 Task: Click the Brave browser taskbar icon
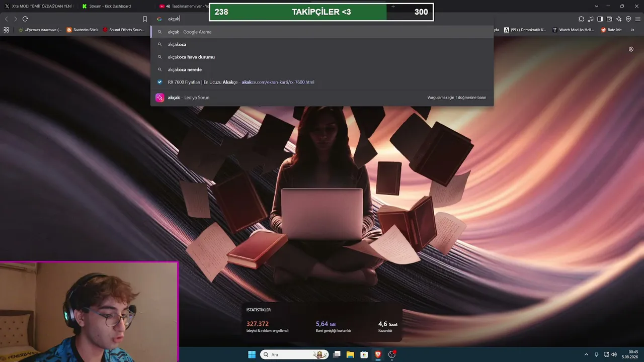tap(378, 354)
